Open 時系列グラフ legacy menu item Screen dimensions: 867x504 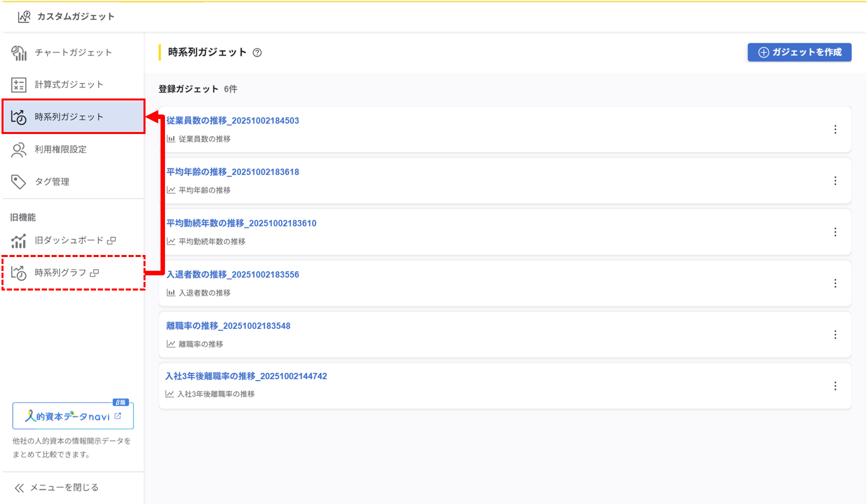(x=60, y=272)
